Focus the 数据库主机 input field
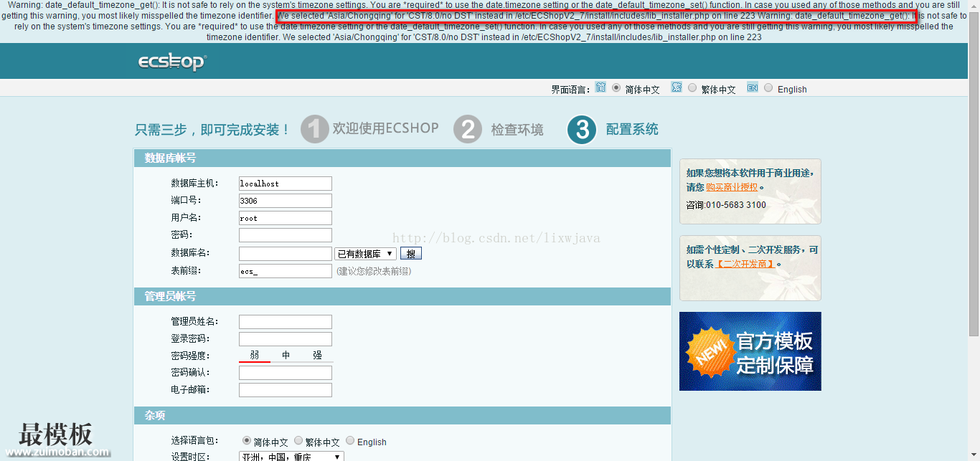This screenshot has width=980, height=461. pos(286,184)
